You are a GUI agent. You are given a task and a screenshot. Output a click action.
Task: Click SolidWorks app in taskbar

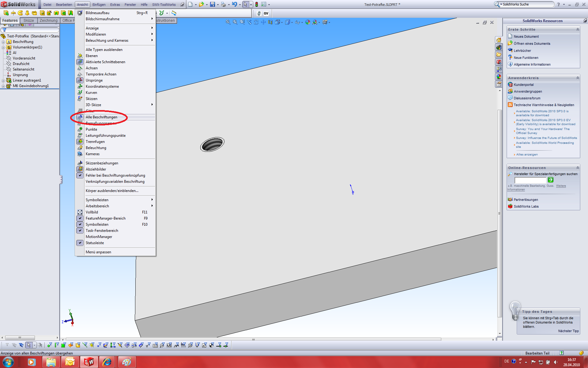point(89,362)
